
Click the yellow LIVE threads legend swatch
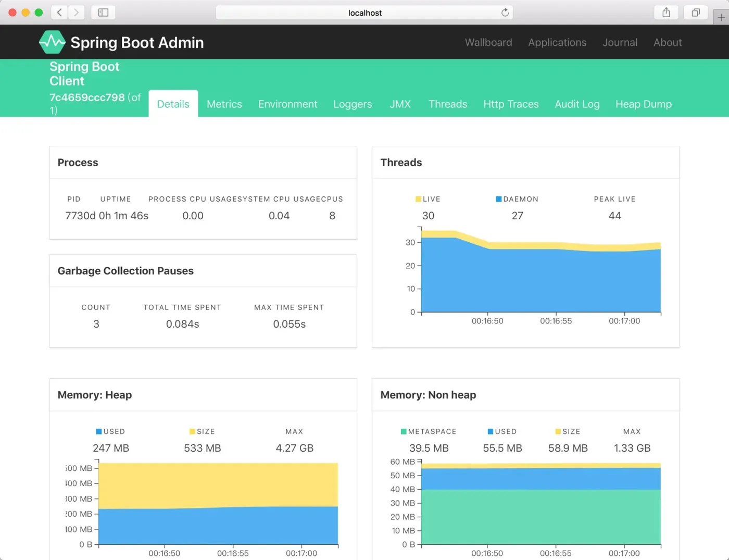[x=418, y=199]
